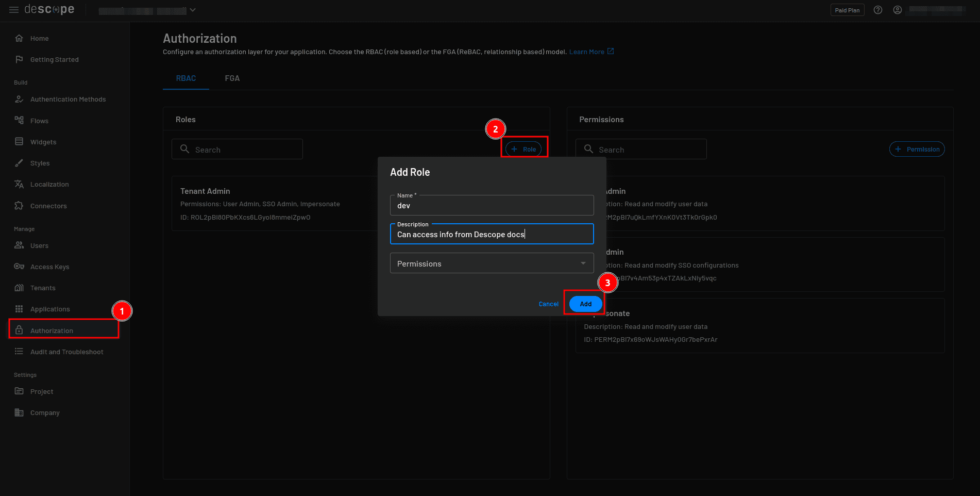The width and height of the screenshot is (980, 496).
Task: Open the hamburger menu icon
Action: coord(14,10)
